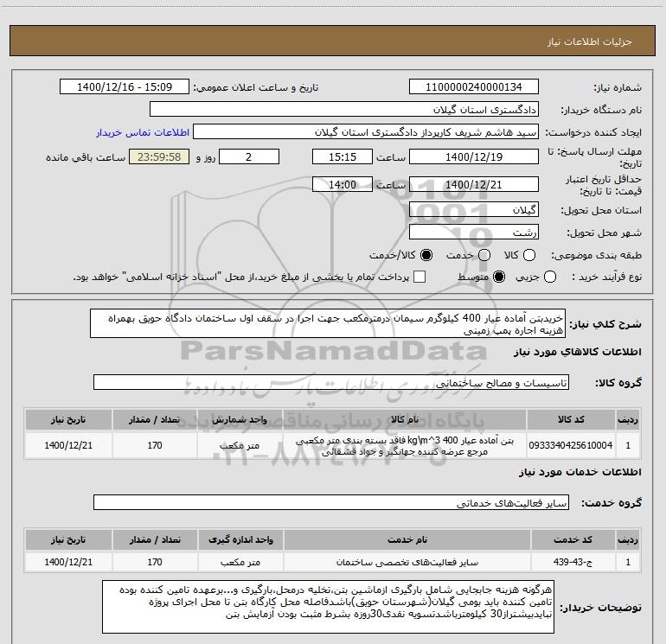The image size is (666, 644).
Task: Click the نام خدمت column header
Action: [x=407, y=539]
